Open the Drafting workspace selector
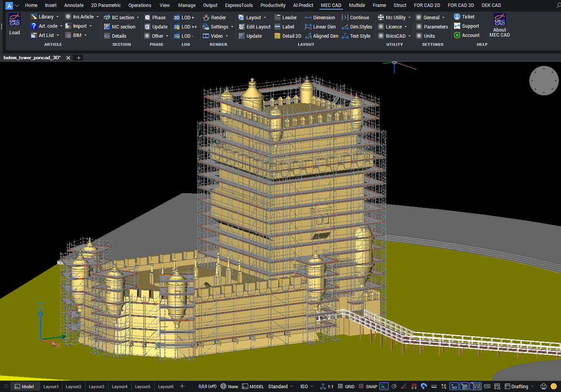 (x=519, y=387)
